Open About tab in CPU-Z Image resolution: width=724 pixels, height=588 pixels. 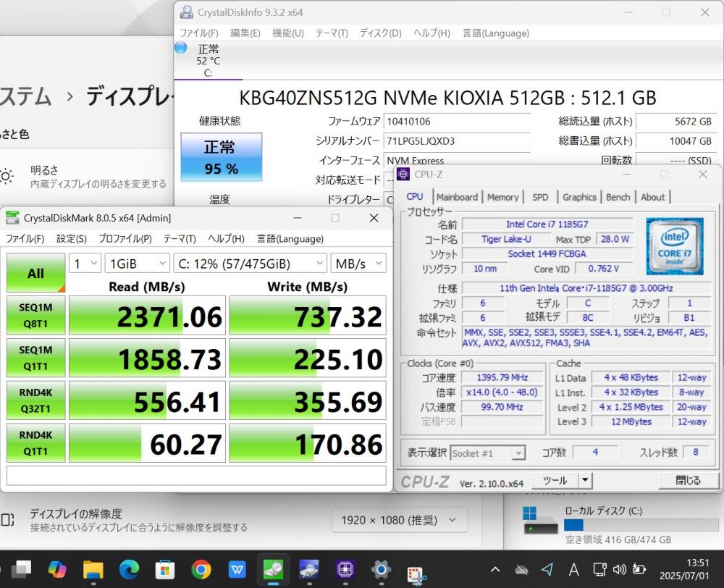click(652, 197)
